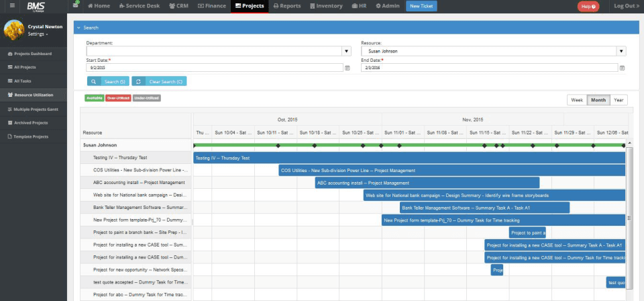Switch timeline view to Week

[577, 100]
